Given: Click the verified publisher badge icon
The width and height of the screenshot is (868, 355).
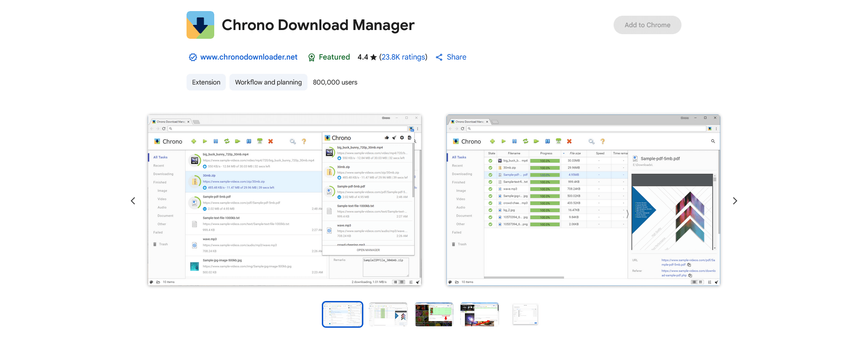Looking at the screenshot, I should pyautogui.click(x=193, y=57).
